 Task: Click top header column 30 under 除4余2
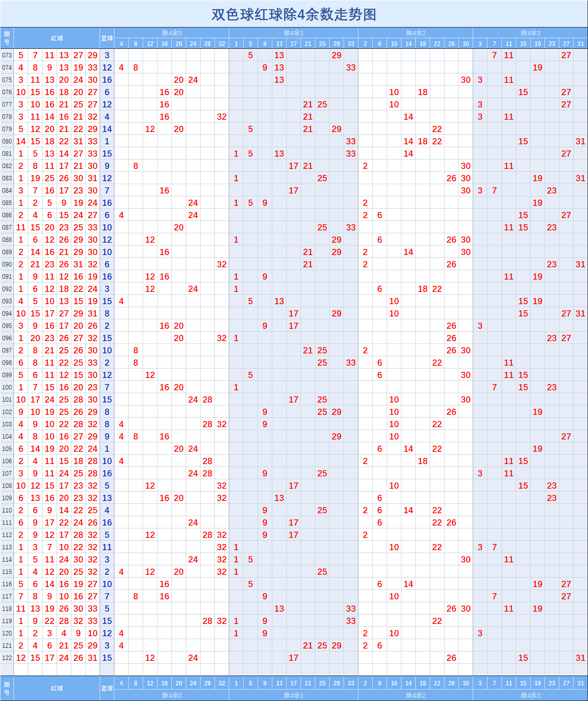[x=466, y=43]
